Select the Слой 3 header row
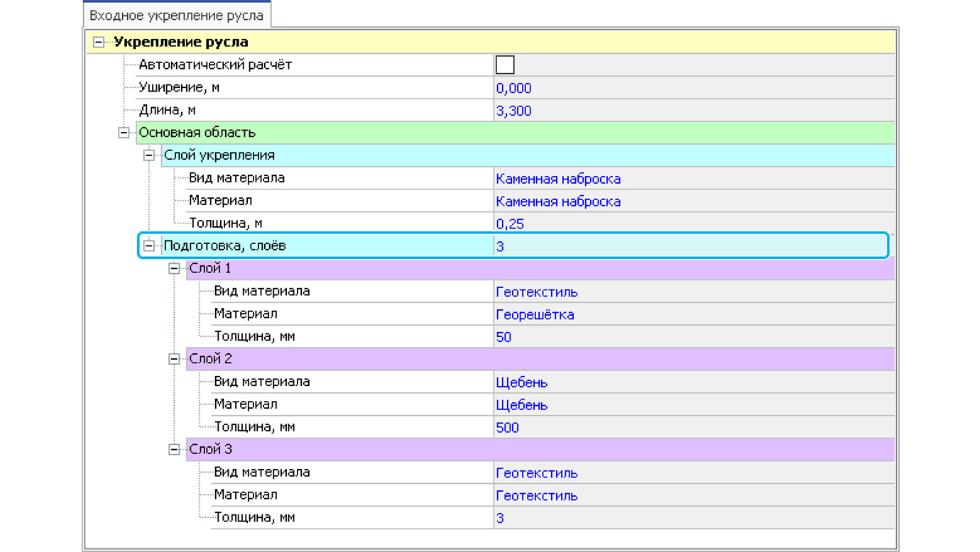This screenshot has height=552, width=980. click(x=540, y=450)
